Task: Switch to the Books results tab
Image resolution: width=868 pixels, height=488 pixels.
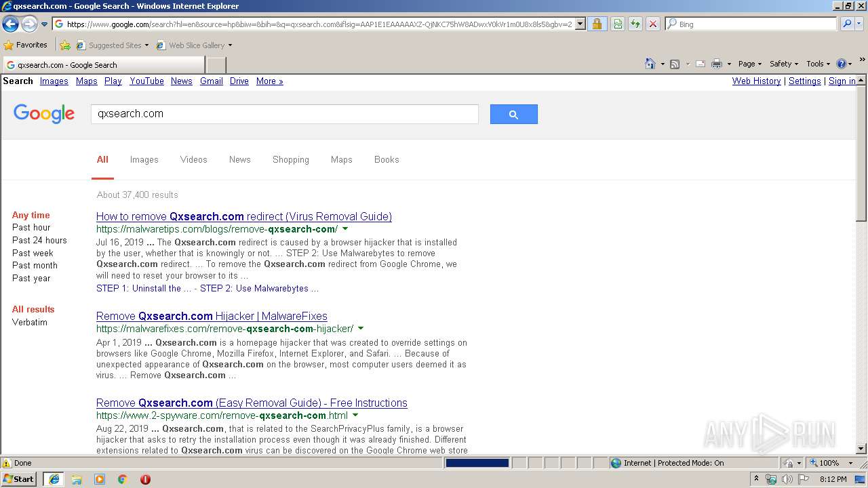Action: pyautogui.click(x=387, y=159)
